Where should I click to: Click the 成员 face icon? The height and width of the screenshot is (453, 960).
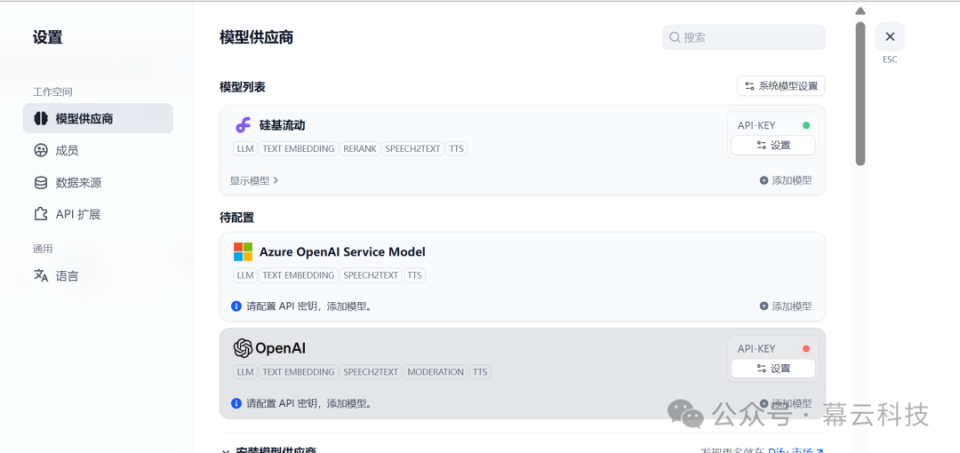click(x=41, y=151)
